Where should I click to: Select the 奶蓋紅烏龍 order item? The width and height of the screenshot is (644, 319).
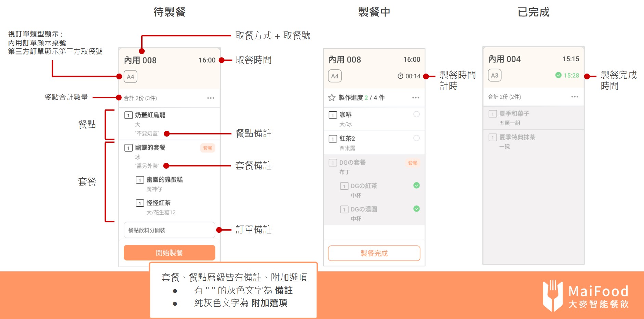point(150,115)
